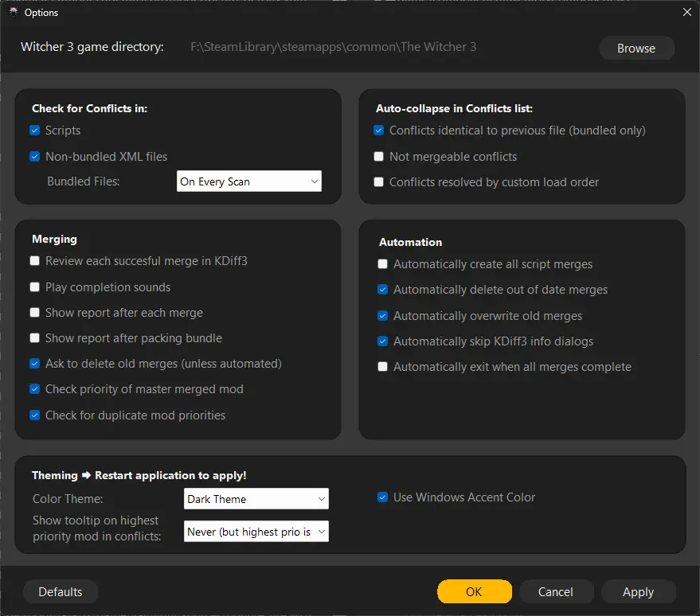Image resolution: width=700 pixels, height=616 pixels.
Task: Toggle the Scripts checkbox
Action: 34,131
